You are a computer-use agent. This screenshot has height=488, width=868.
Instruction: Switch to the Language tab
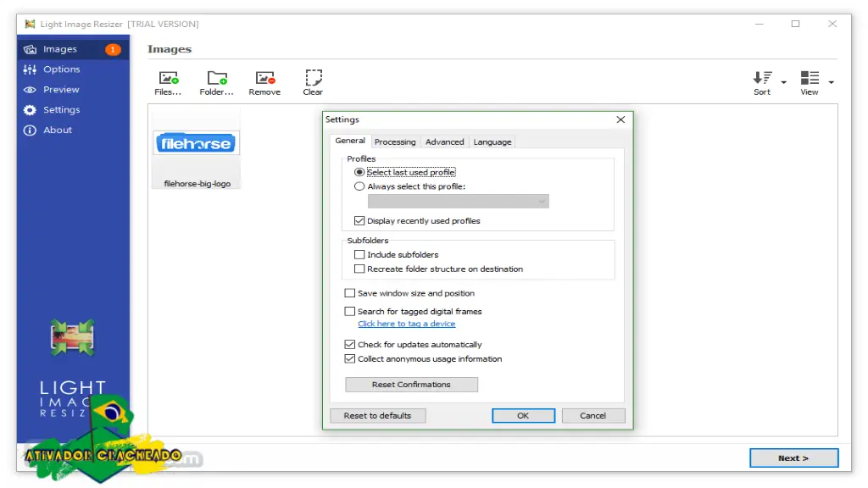coord(492,142)
